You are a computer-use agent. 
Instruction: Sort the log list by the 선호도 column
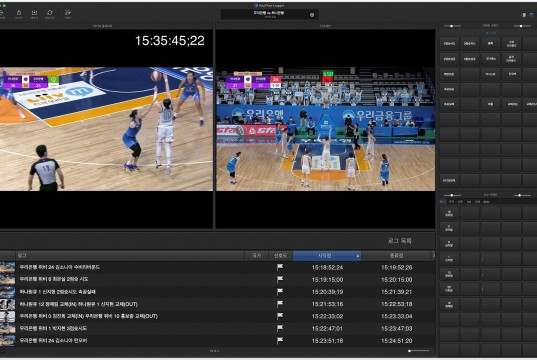click(x=280, y=256)
